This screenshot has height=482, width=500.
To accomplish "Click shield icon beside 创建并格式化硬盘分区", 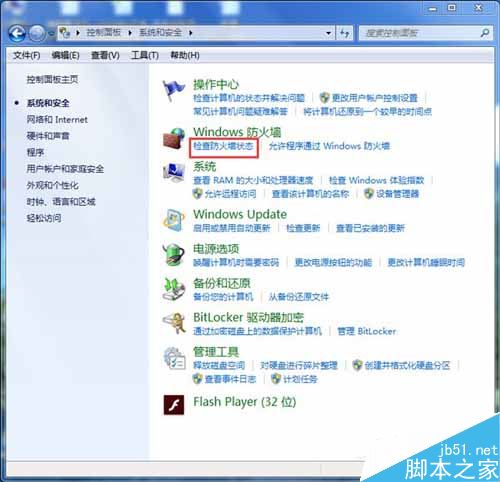I will [x=357, y=365].
